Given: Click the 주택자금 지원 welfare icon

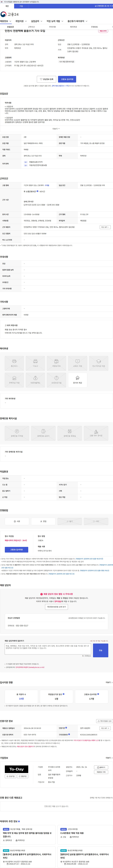Looking at the screenshot, I should tap(14, 380).
